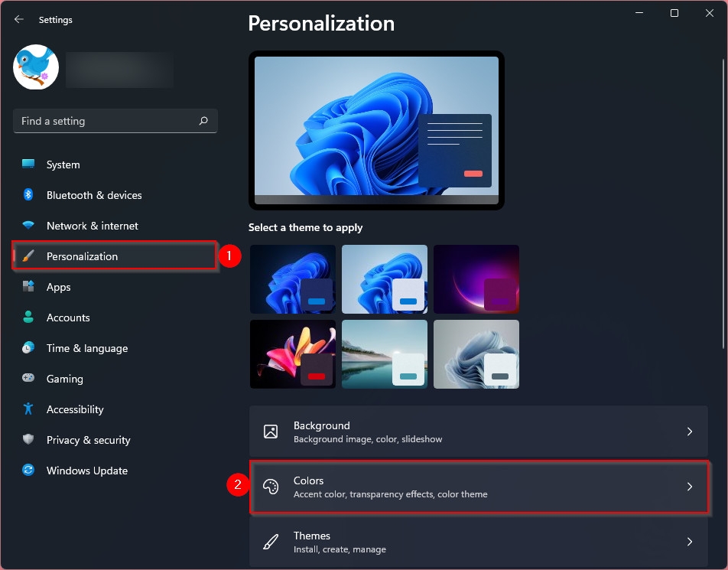Click the search magnifier icon
The height and width of the screenshot is (570, 728).
(x=203, y=121)
